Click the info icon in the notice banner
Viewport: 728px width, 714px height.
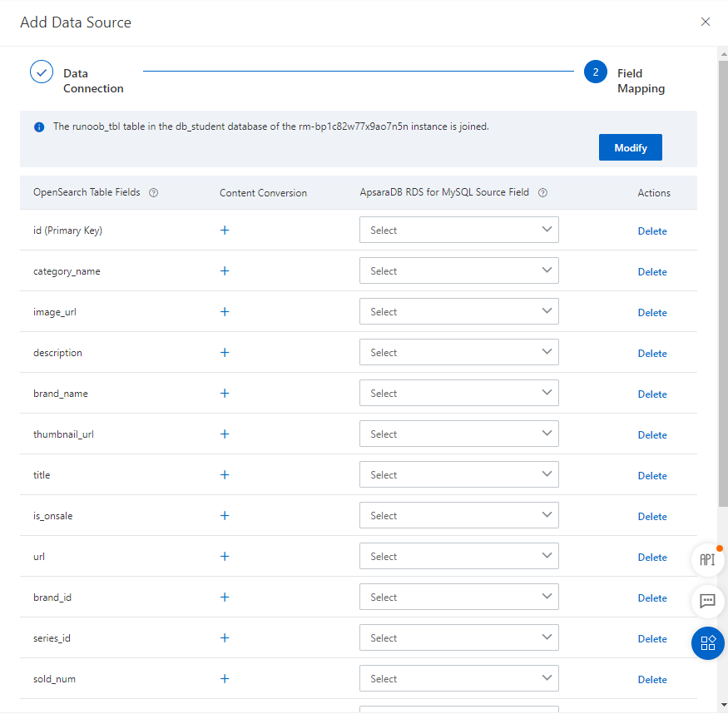[39, 127]
